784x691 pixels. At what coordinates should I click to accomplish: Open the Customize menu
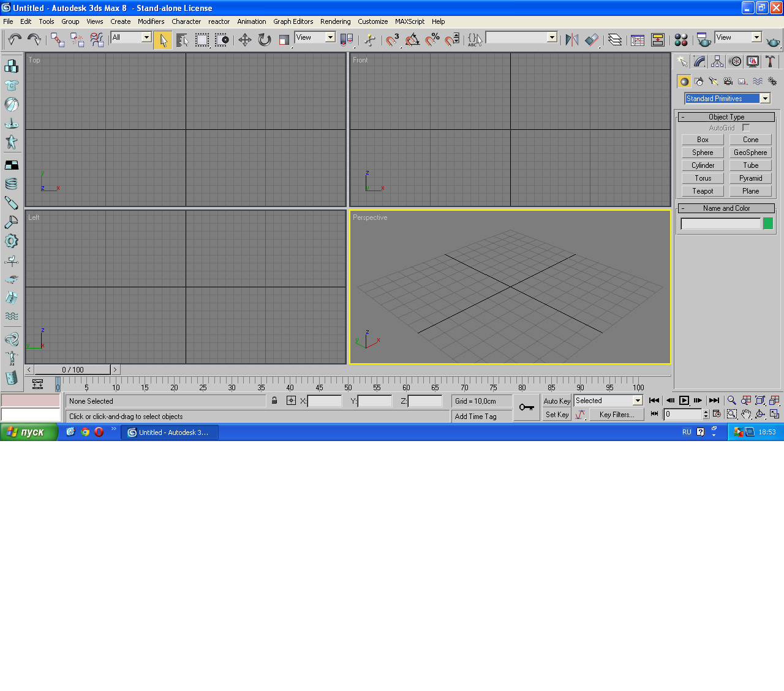pos(372,21)
